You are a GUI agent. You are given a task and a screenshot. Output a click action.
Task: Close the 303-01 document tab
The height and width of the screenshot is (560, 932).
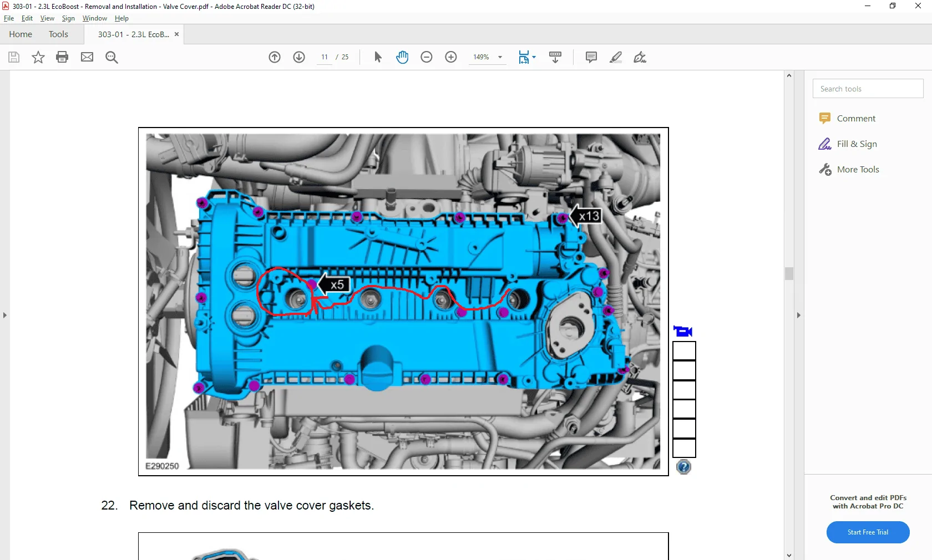point(177,34)
